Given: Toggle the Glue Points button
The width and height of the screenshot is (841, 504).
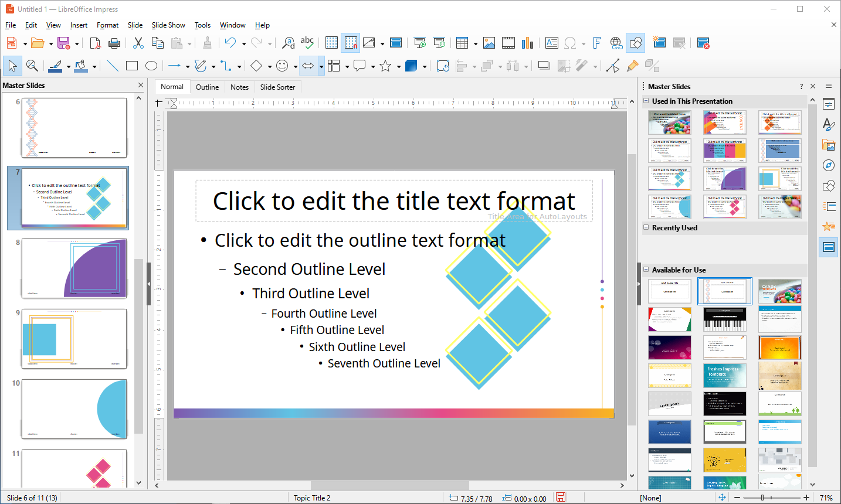Looking at the screenshot, I should coord(632,66).
